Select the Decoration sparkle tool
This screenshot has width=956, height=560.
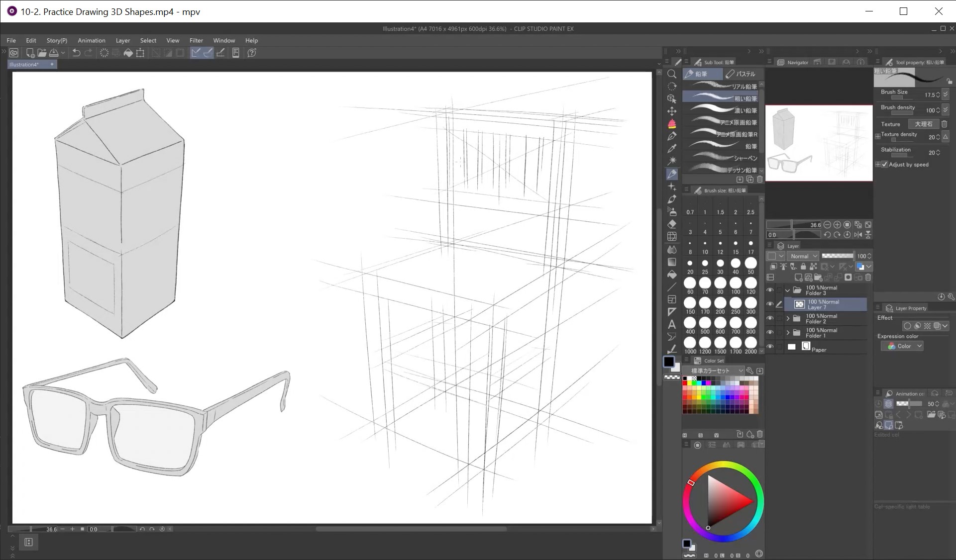(x=672, y=187)
